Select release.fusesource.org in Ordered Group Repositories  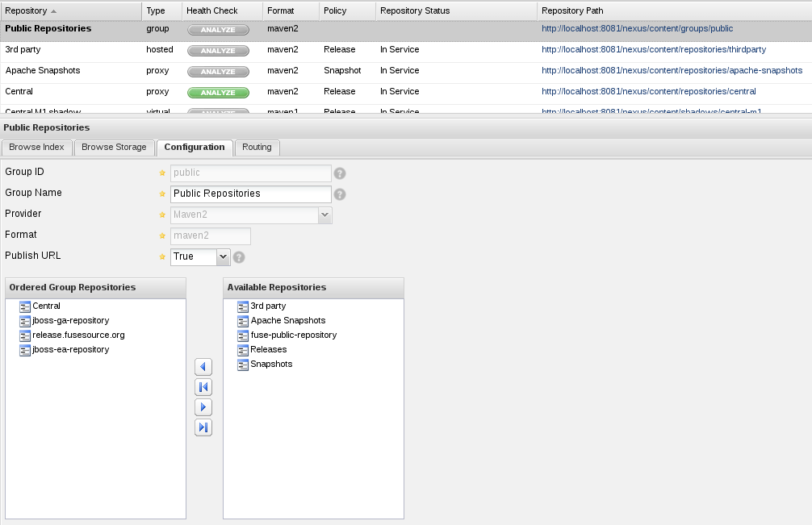pos(78,335)
